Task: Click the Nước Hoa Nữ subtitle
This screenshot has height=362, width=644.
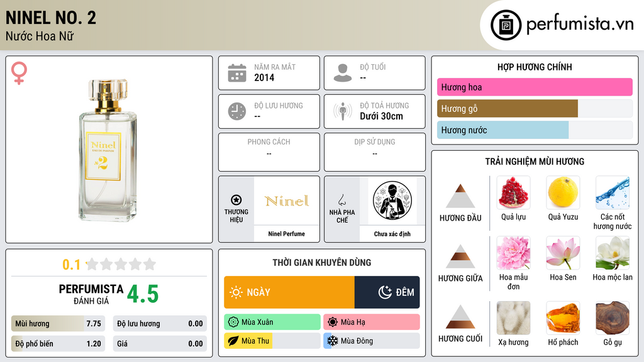Action: point(40,36)
